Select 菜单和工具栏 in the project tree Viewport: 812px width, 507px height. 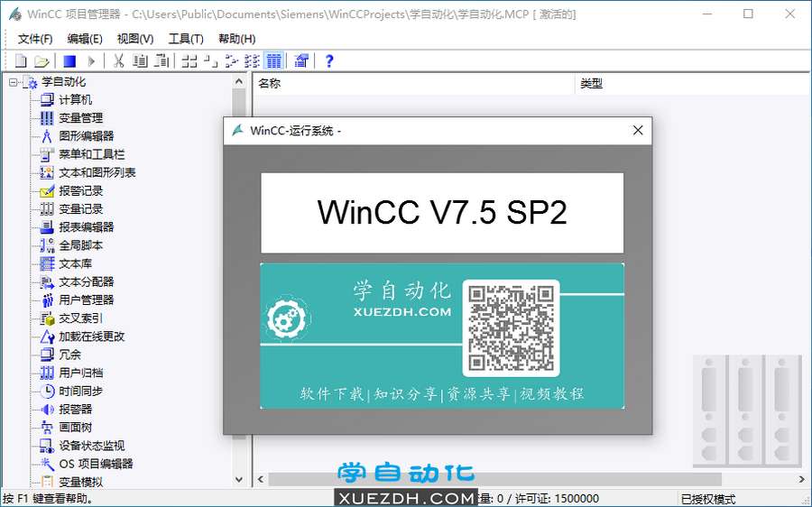[91, 154]
